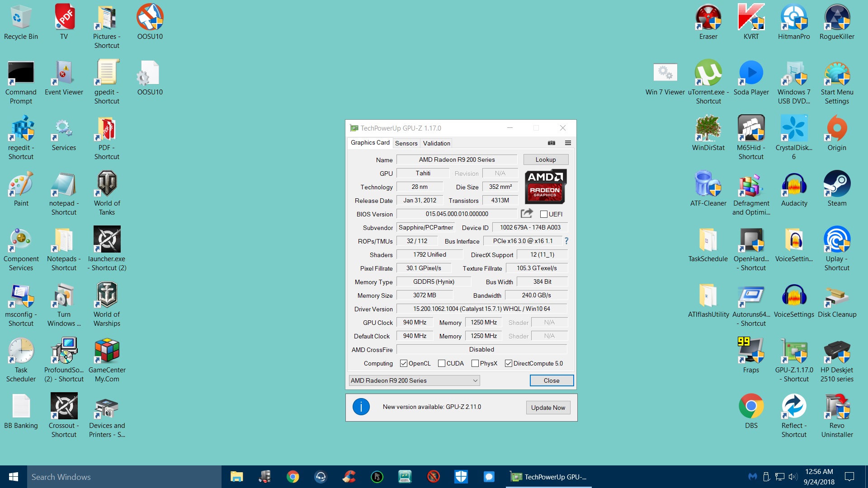
Task: Click the BIOS export share icon
Action: tap(527, 213)
